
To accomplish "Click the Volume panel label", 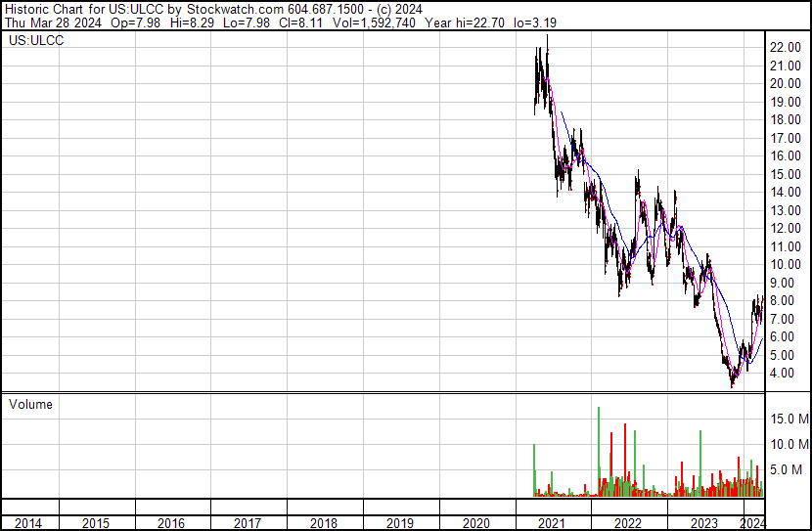I will 30,404.
